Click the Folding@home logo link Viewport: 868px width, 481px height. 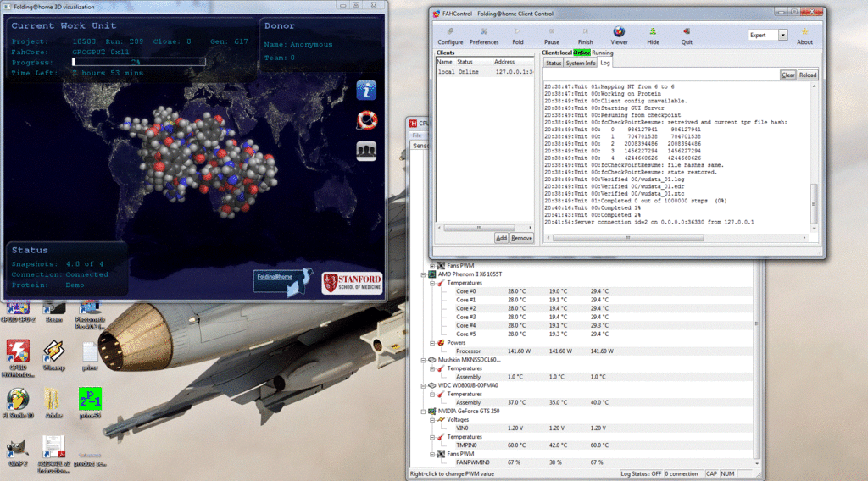click(282, 282)
